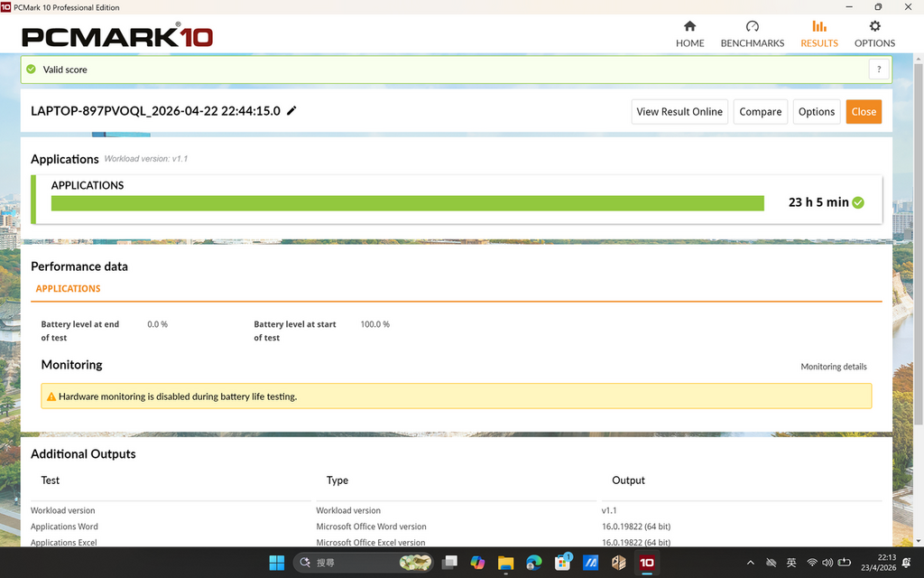
Task: Open Microsoft Store from taskbar
Action: 562,562
